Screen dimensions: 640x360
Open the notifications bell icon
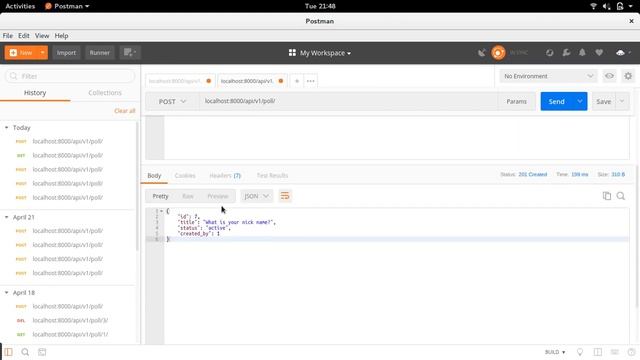coord(582,53)
